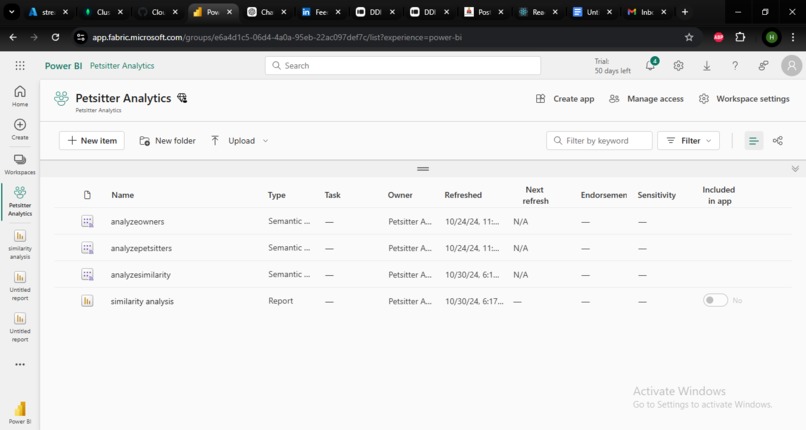This screenshot has height=430, width=806.
Task: Switch to the LinkedIn Feed browser tab
Action: [x=320, y=12]
